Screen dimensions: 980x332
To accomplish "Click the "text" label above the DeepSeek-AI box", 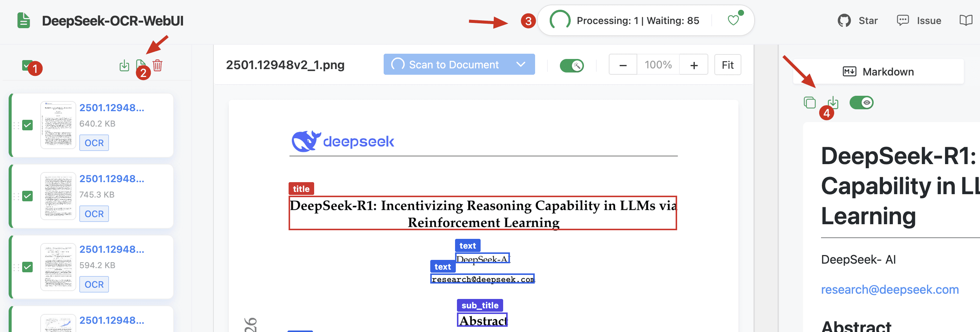I will (467, 246).
